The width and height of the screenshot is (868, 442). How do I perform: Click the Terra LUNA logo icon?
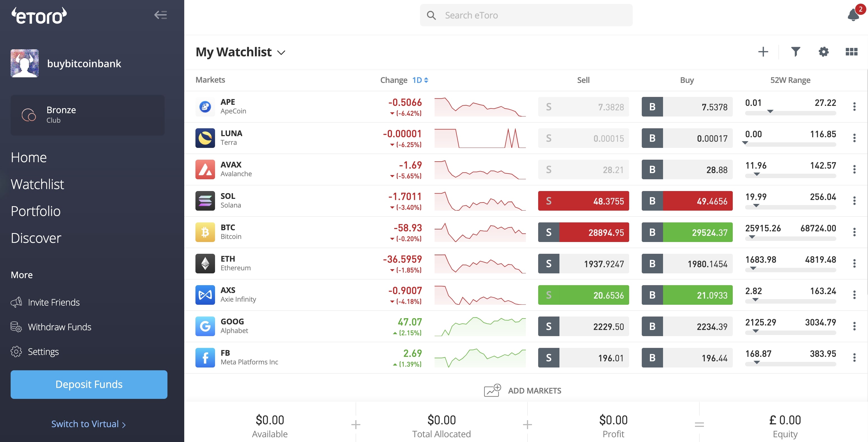[205, 138]
